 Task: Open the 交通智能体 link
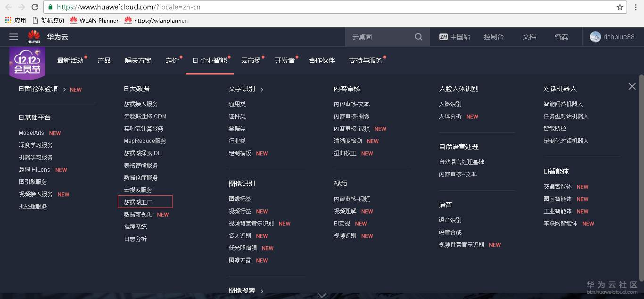point(558,187)
